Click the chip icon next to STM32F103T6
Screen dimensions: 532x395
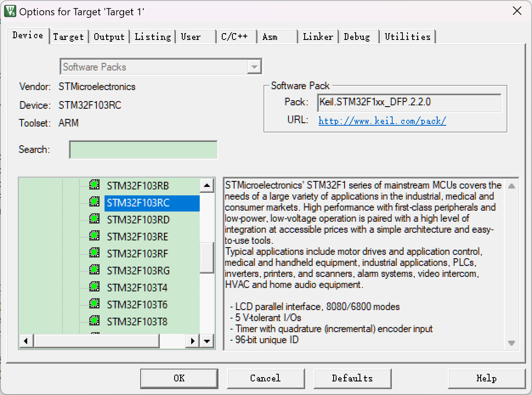click(x=94, y=304)
